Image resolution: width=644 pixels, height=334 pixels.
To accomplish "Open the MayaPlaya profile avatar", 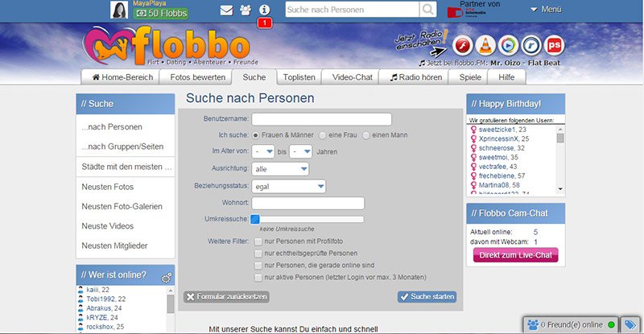I will click(x=119, y=10).
